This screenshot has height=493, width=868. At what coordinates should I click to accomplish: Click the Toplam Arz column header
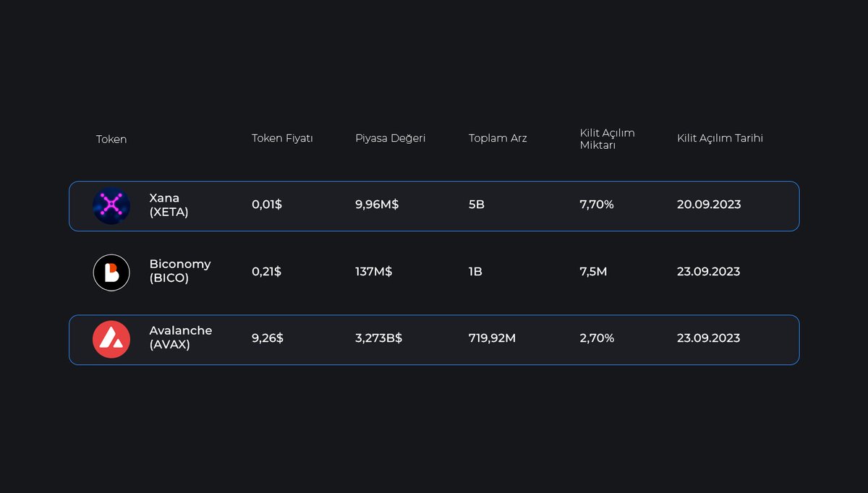[498, 138]
